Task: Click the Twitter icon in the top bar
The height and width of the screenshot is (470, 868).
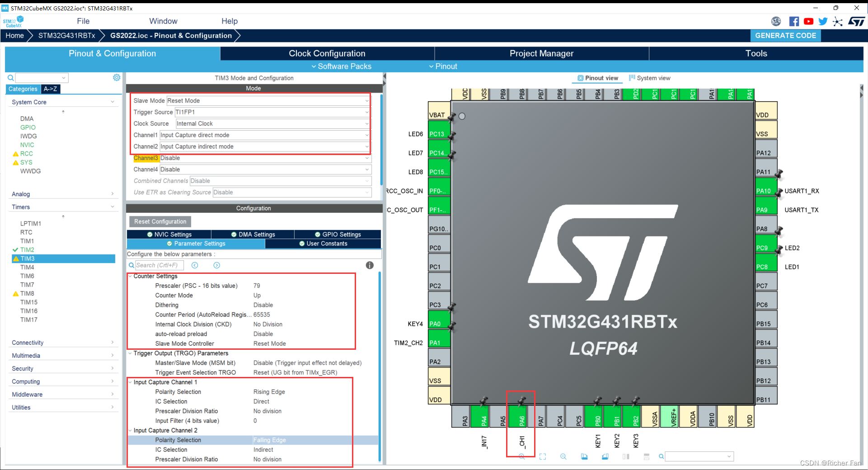Action: pyautogui.click(x=823, y=21)
